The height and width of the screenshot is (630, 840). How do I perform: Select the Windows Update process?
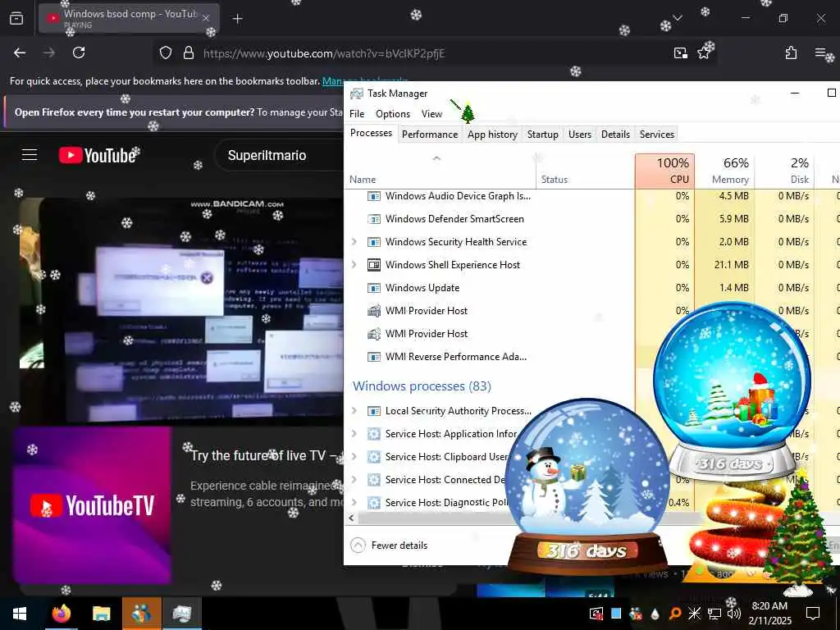click(422, 288)
